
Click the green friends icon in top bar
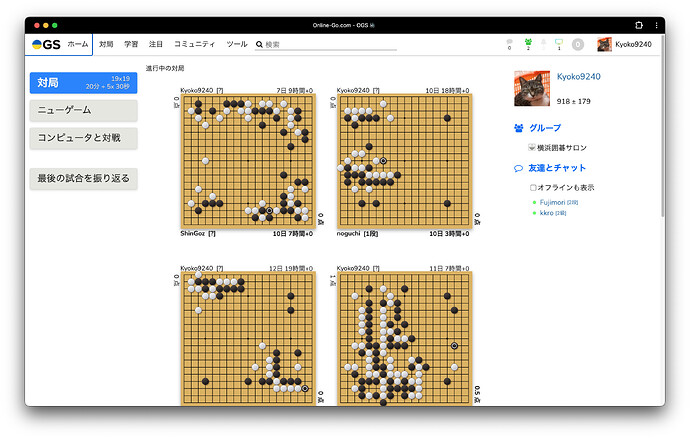(x=527, y=43)
